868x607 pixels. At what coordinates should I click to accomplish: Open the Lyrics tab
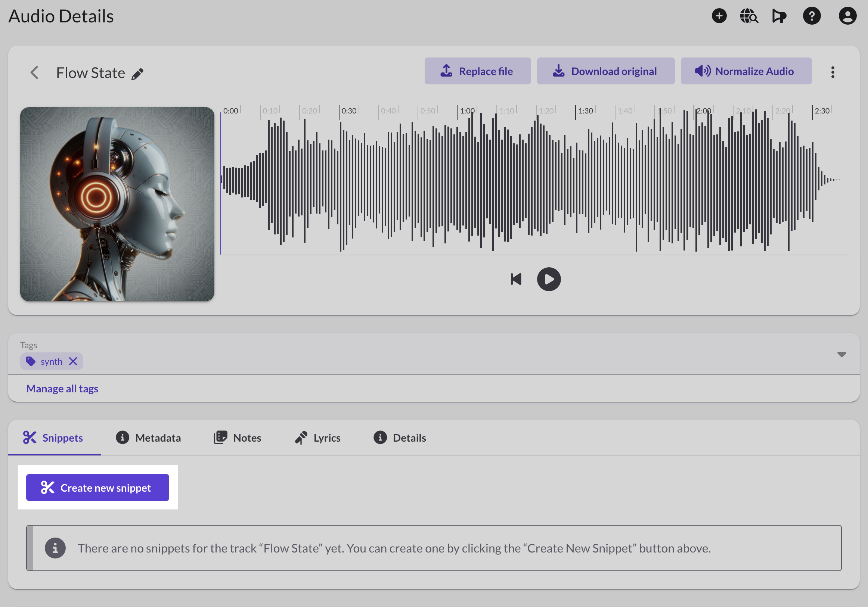(317, 438)
